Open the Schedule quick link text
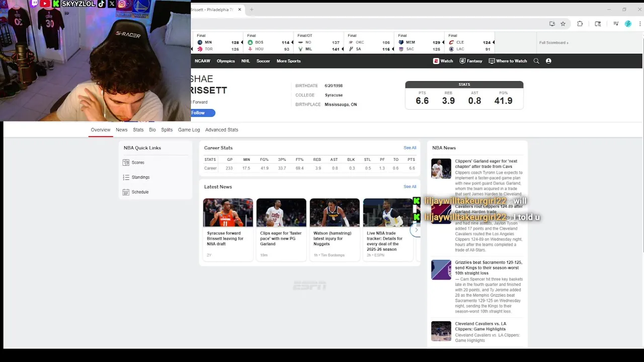 (140, 192)
